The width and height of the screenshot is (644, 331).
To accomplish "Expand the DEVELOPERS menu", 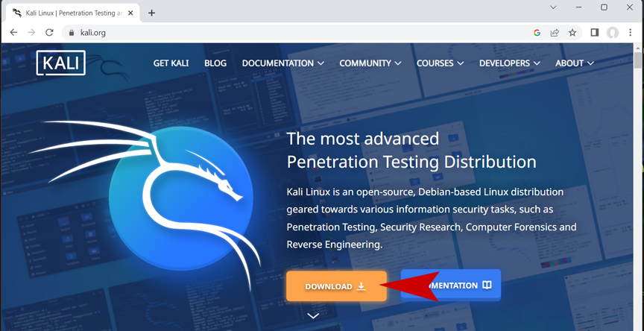I will (510, 63).
